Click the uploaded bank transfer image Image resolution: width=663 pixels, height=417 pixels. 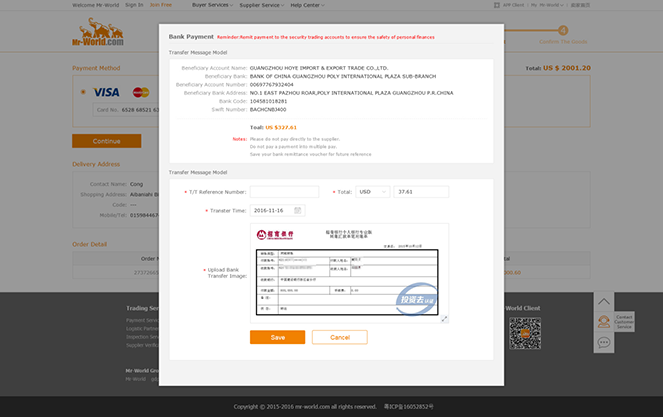tap(349, 273)
